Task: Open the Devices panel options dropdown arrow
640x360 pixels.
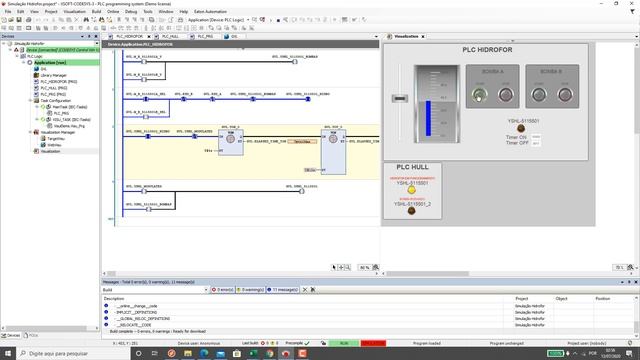Action: pos(82,36)
